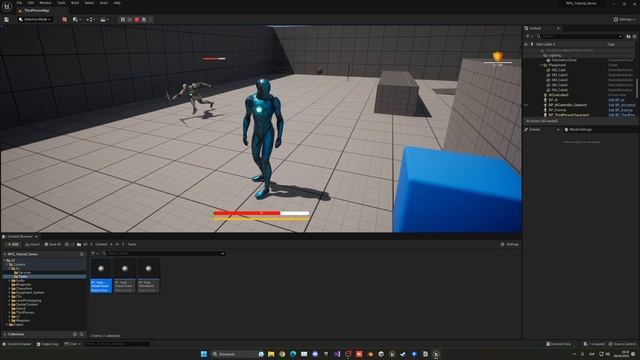Screen dimensions: 640x360
Task: Select the Services folder in source tree
Action: (24, 272)
